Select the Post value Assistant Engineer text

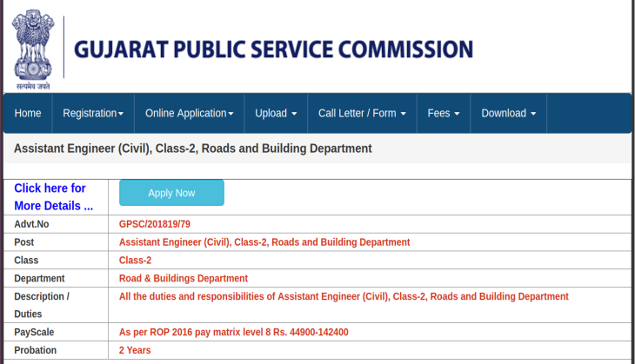coord(264,242)
